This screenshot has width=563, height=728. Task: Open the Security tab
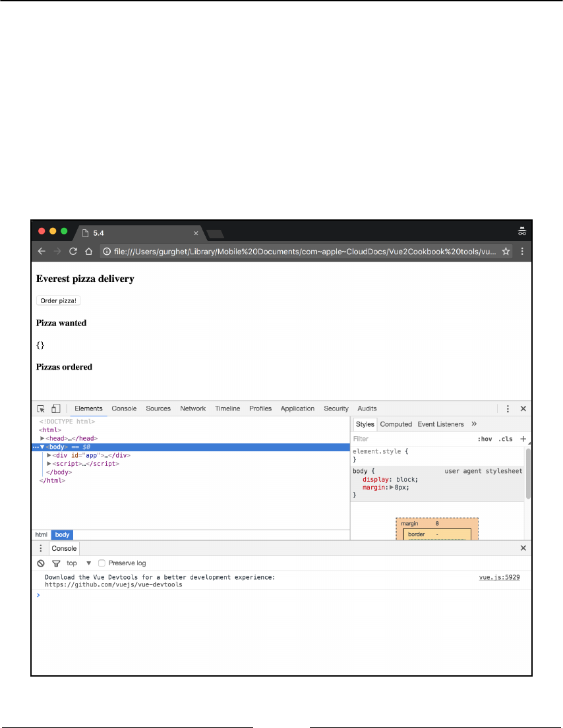336,408
